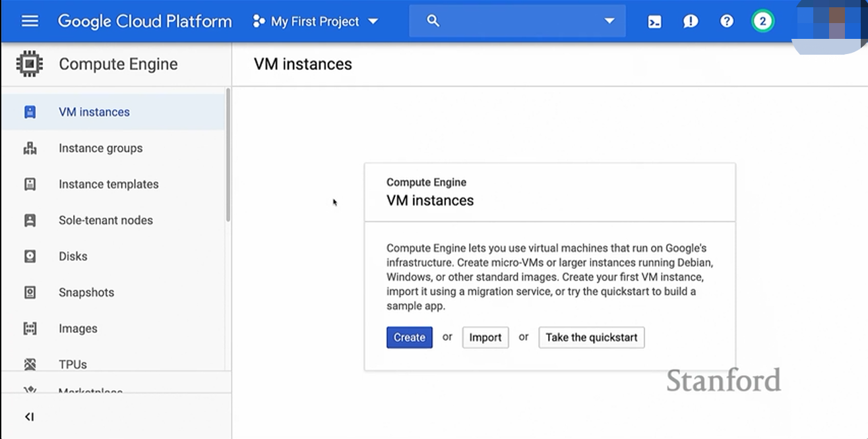Click the Disks sidebar icon
The width and height of the screenshot is (868, 439).
click(x=30, y=256)
